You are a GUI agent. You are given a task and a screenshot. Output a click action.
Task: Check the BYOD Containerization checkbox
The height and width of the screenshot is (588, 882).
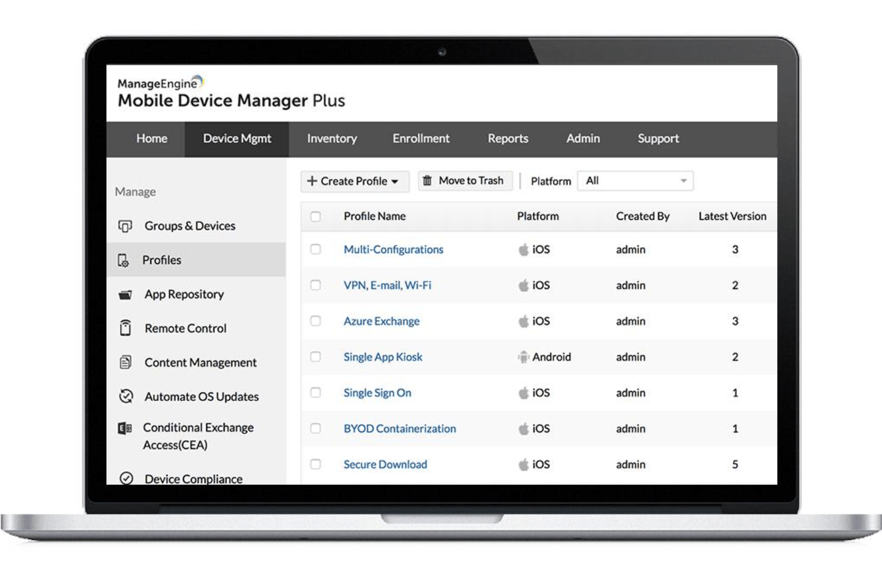[316, 428]
